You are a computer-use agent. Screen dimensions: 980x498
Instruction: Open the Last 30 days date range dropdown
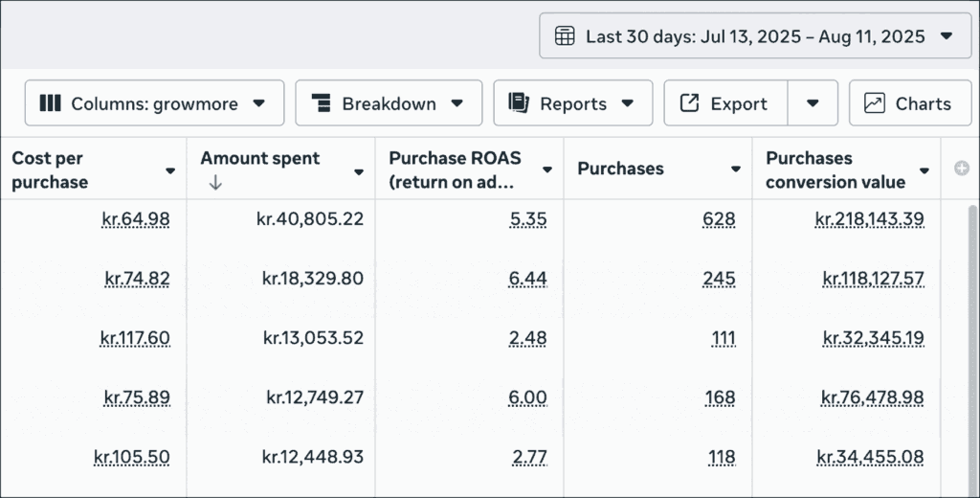point(755,36)
